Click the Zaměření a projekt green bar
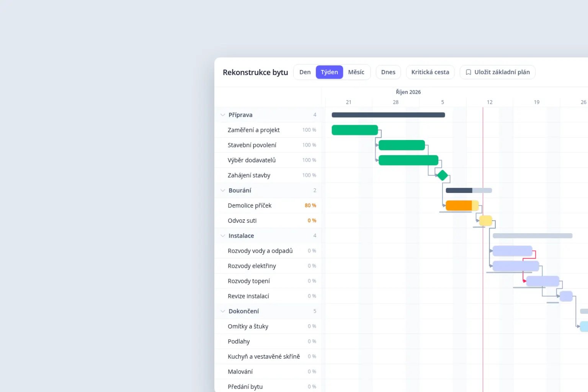Screen dimensions: 588x392 click(x=355, y=130)
